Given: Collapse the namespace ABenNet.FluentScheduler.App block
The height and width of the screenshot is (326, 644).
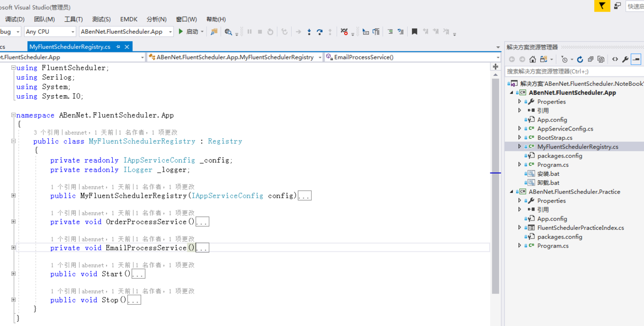Looking at the screenshot, I should click(14, 115).
